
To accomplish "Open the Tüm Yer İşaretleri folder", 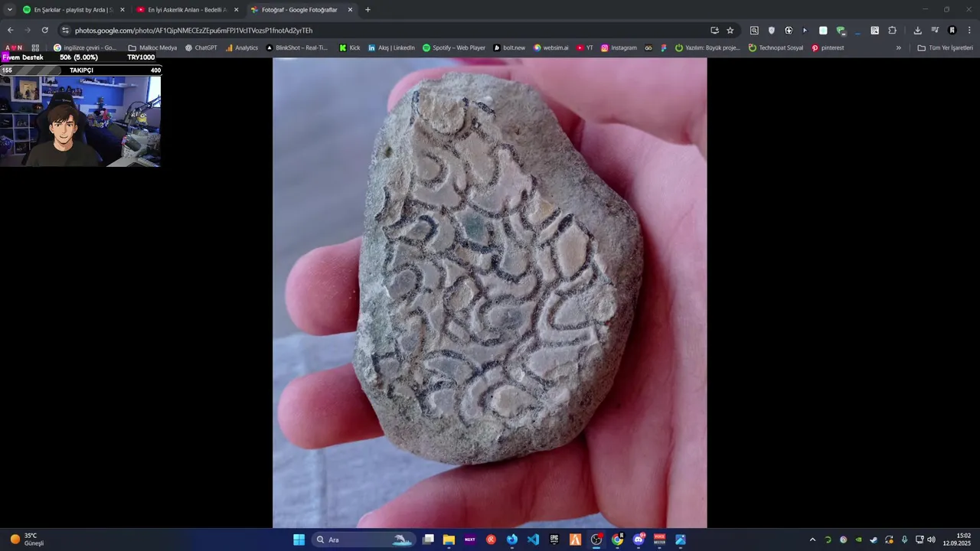I will (946, 47).
